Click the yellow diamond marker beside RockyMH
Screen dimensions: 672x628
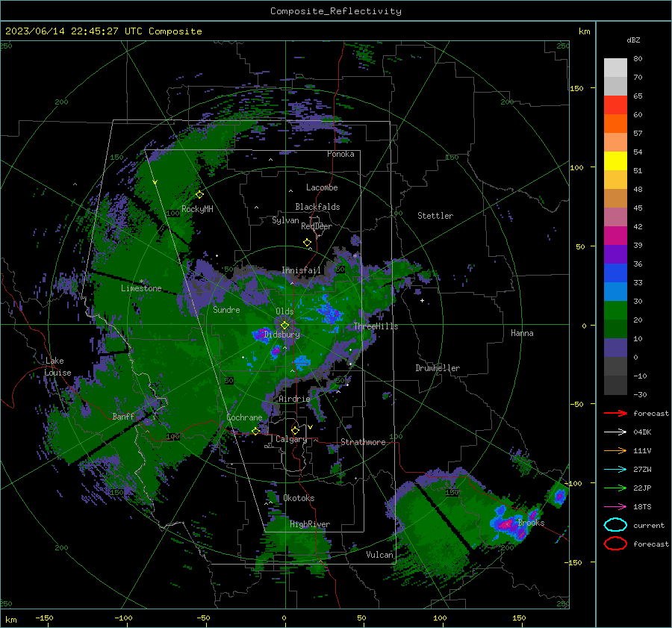[199, 195]
